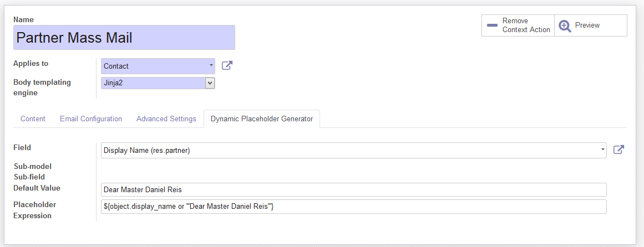The height and width of the screenshot is (247, 644).
Task: Expand the Applies to dropdown arrow
Action: coord(211,65)
